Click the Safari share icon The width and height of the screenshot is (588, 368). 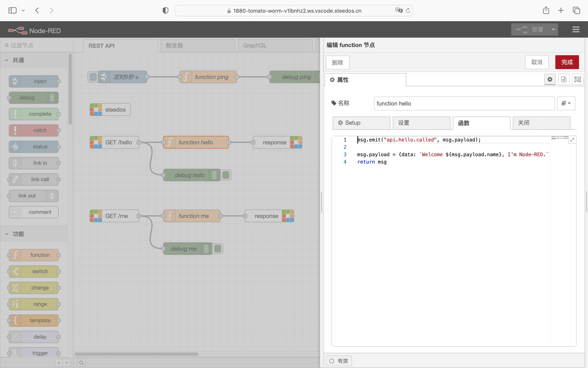click(546, 10)
